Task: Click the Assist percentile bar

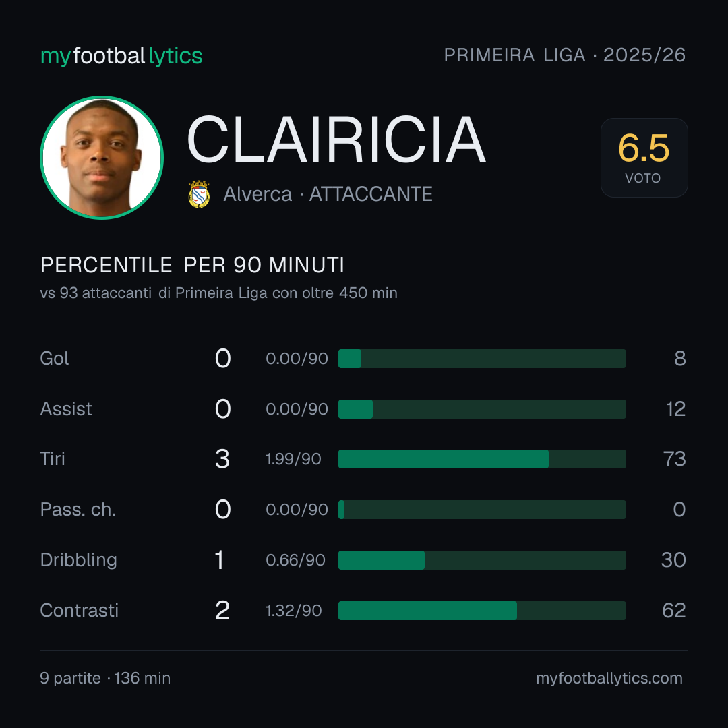Action: (482, 409)
